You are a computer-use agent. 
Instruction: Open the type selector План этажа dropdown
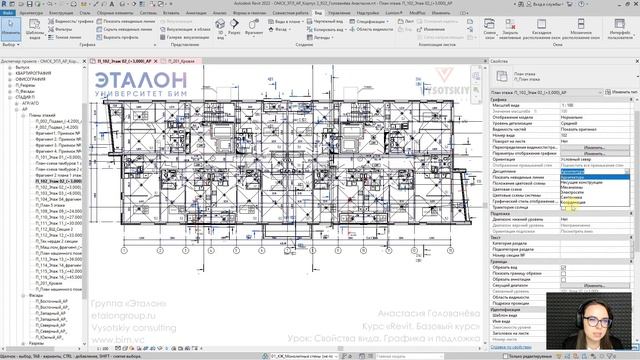pos(563,76)
